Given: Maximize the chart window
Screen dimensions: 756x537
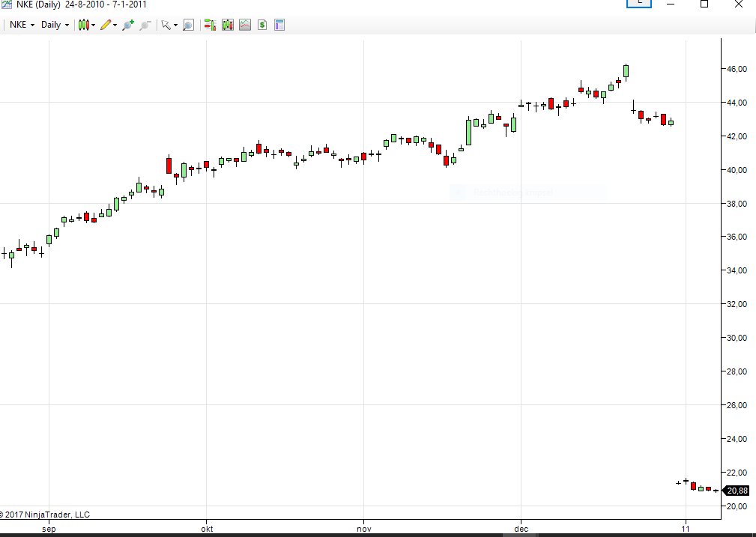Looking at the screenshot, I should pyautogui.click(x=704, y=4).
